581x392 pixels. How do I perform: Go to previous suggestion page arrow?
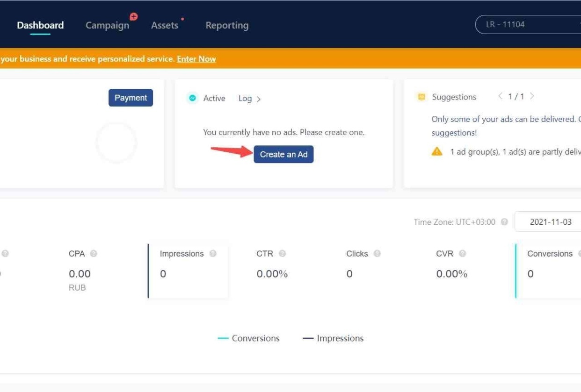tap(500, 96)
